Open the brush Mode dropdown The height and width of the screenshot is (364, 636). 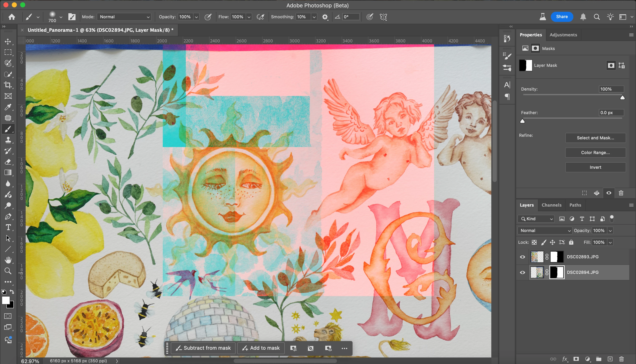(124, 17)
